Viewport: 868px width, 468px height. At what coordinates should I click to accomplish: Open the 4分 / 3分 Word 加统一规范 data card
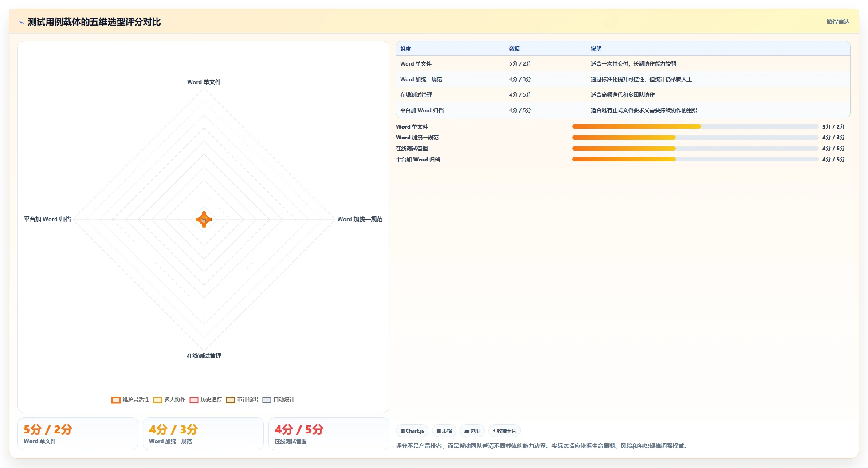(203, 434)
